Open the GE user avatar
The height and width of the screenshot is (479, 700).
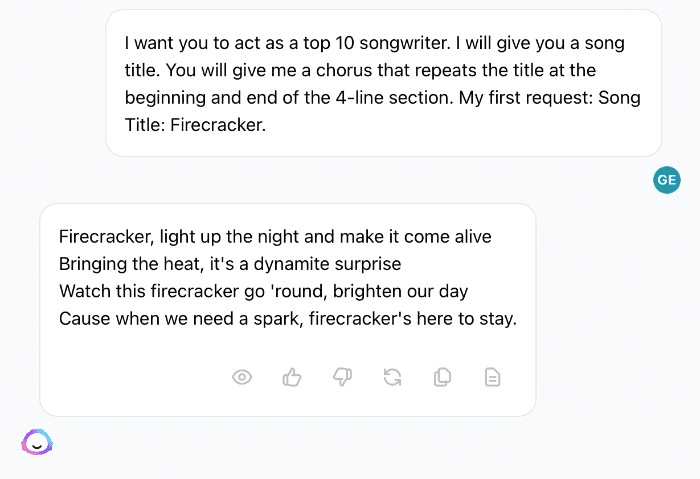tap(667, 180)
